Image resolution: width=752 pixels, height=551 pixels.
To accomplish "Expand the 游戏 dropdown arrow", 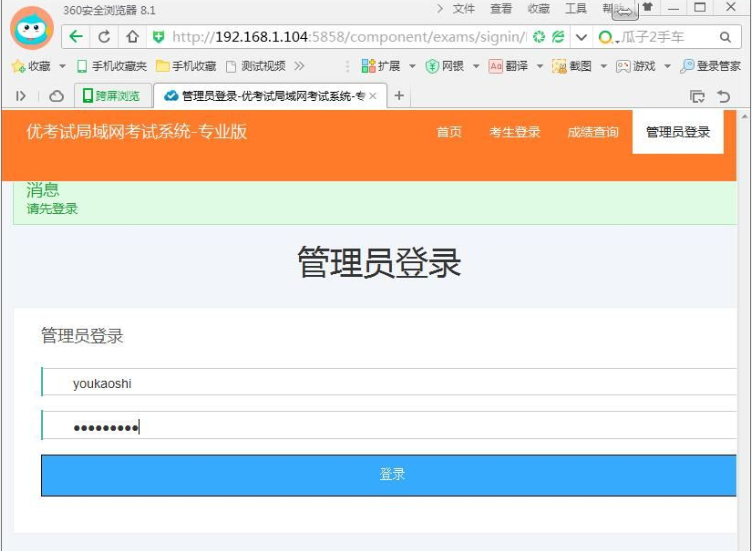I will click(x=667, y=66).
